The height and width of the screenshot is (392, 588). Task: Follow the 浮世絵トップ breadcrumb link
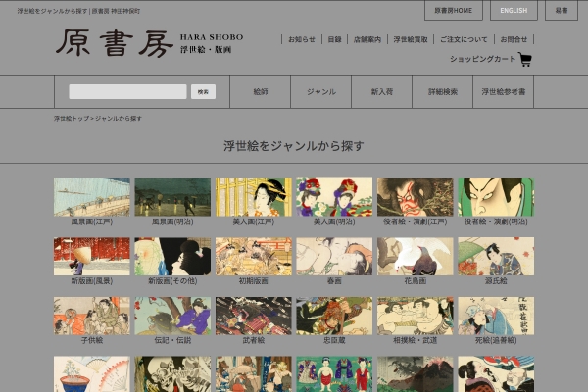point(72,119)
